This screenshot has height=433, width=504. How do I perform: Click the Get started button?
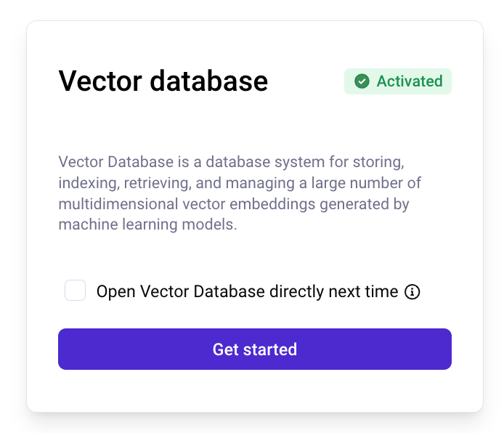[255, 349]
